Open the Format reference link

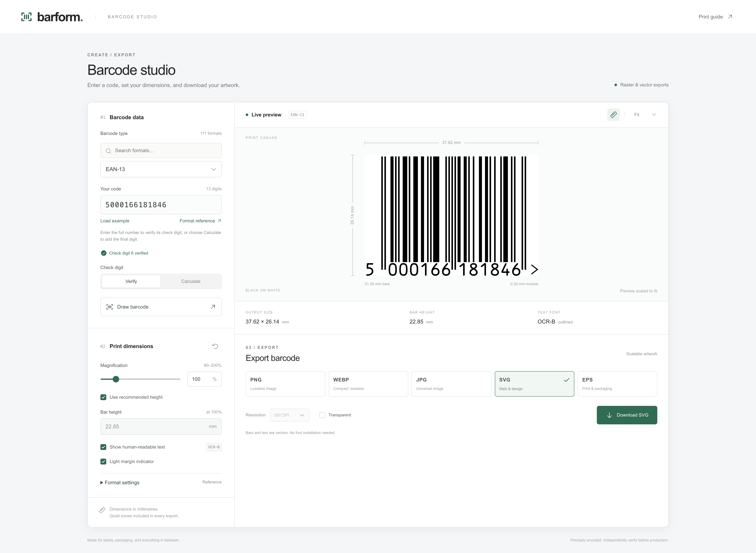click(200, 221)
